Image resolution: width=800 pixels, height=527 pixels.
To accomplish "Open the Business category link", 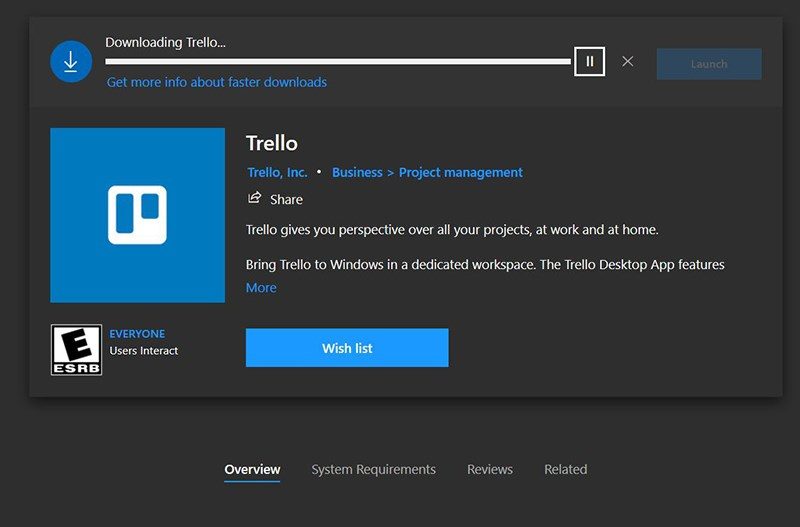I will 357,172.
